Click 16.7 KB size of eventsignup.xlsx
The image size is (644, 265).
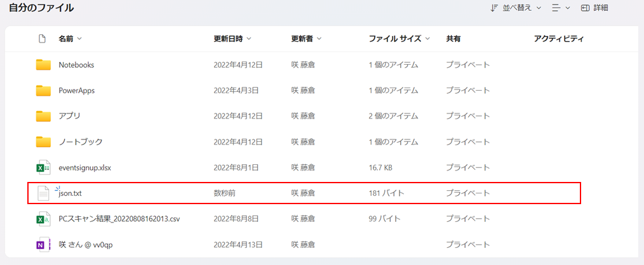[381, 168]
